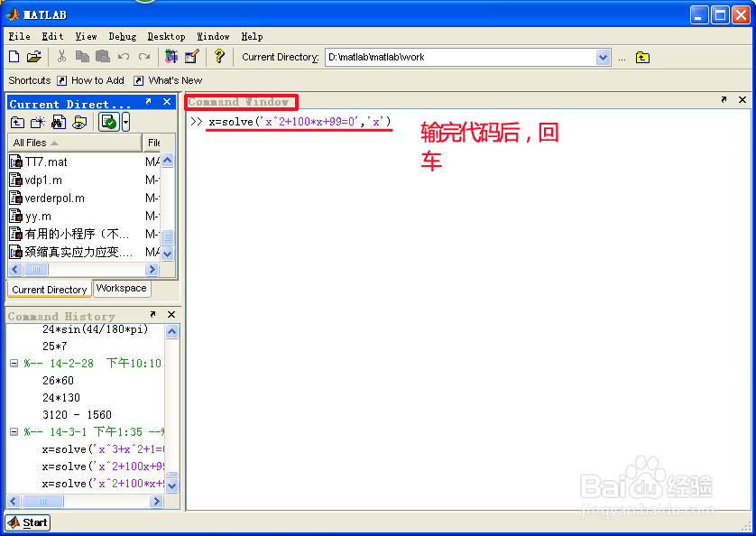Open a file with the folder icon
This screenshot has width=756, height=536.
pyautogui.click(x=33, y=57)
